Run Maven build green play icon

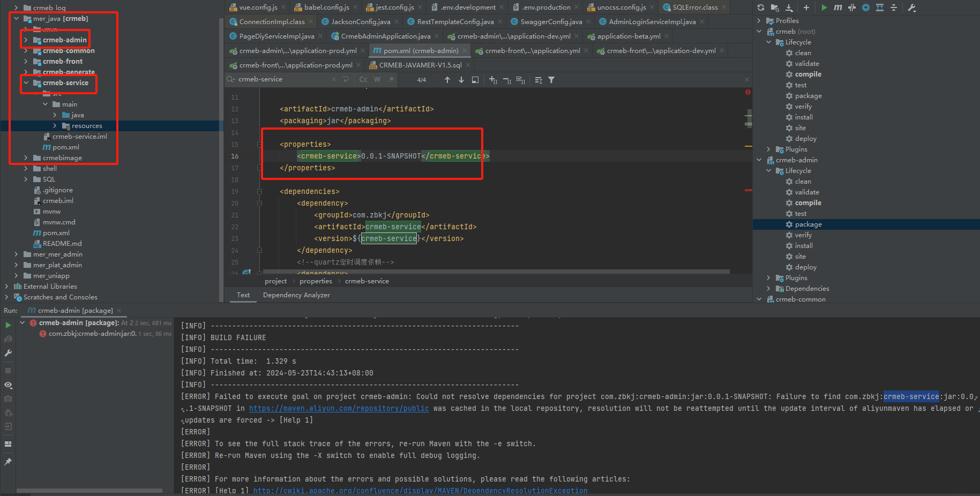[x=824, y=7]
